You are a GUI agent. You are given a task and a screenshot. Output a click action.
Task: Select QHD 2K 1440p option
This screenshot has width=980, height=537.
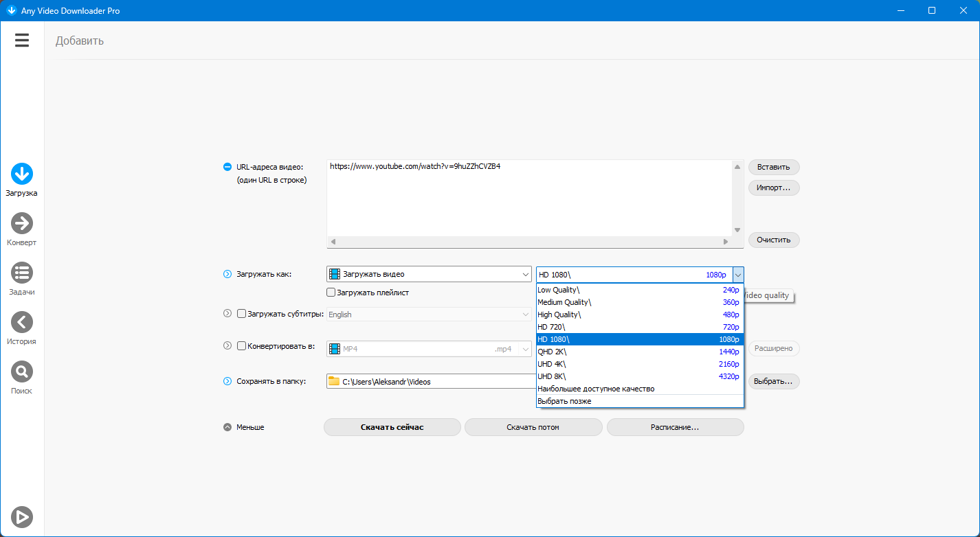[x=640, y=352]
